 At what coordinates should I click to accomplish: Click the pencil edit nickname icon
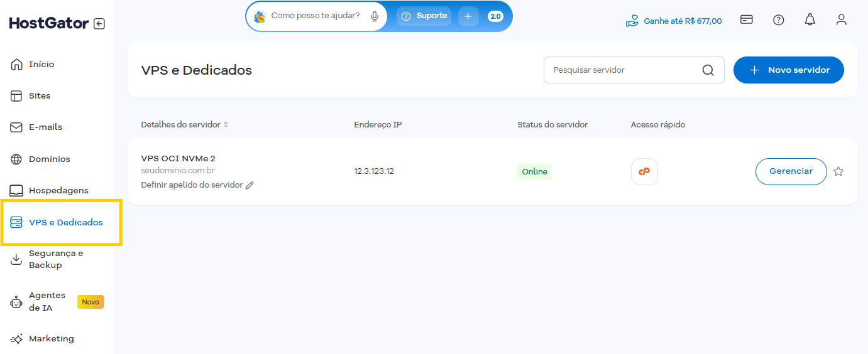(x=250, y=185)
